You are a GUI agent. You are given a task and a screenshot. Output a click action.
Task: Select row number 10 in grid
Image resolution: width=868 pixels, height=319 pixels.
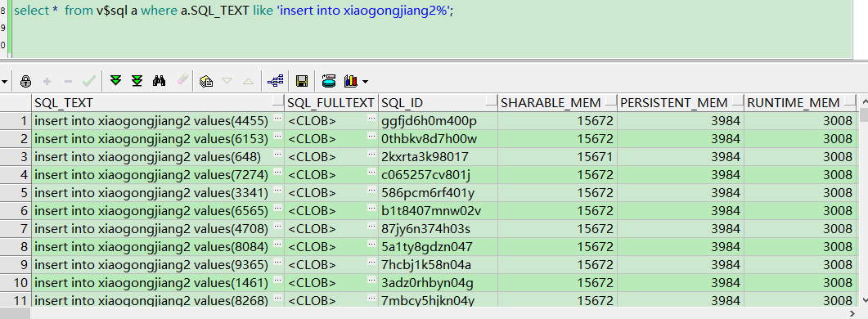point(16,282)
